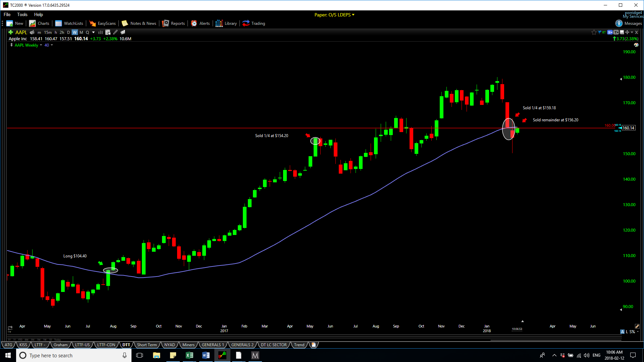Flag AAPL with the blue flag icon
This screenshot has width=644, height=362.
pyautogui.click(x=599, y=33)
